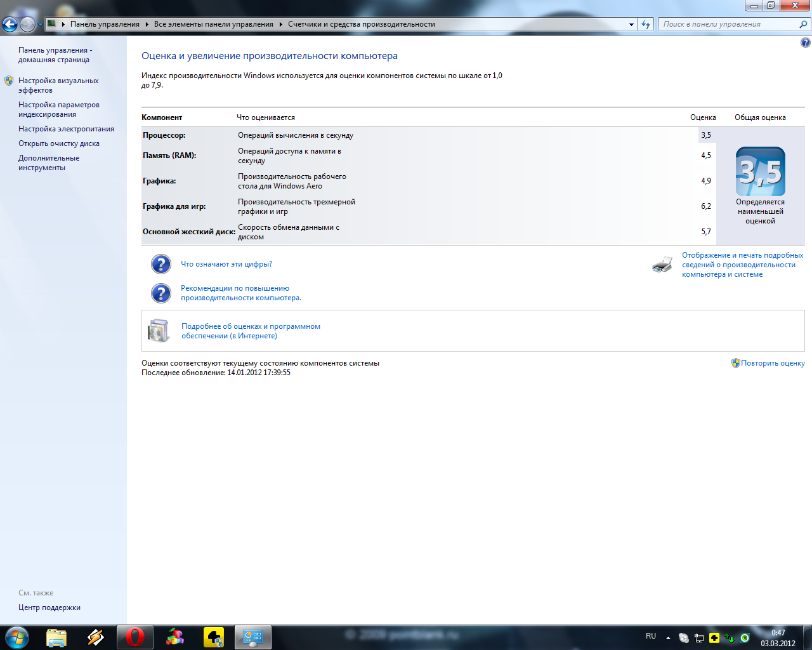Click the software box icon

159,331
